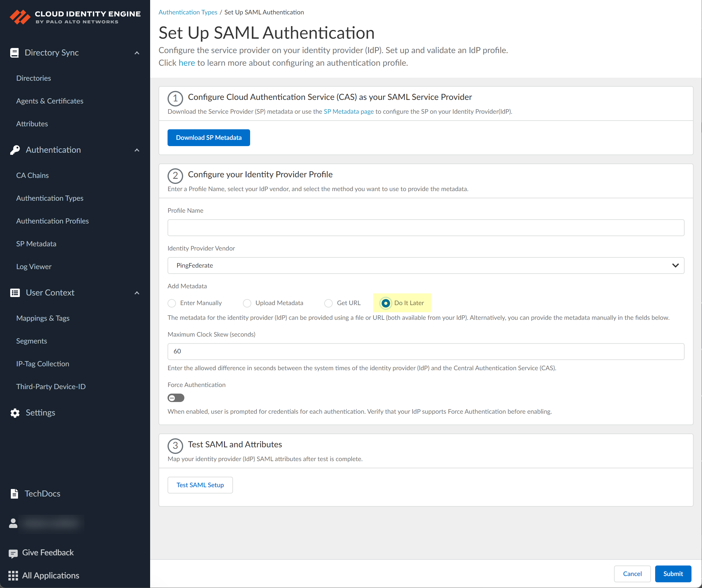Open the SP Metadata page link

click(348, 112)
